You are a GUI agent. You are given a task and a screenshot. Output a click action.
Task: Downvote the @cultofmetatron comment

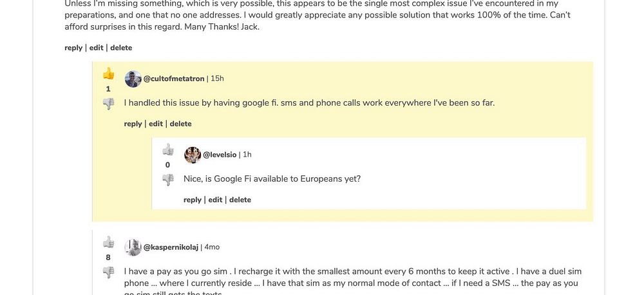point(108,104)
